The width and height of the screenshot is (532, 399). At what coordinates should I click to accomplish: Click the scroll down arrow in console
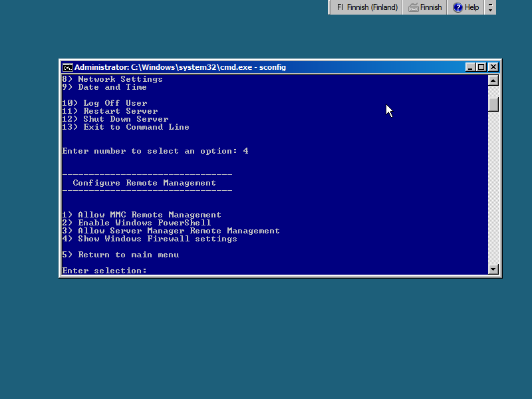point(493,269)
